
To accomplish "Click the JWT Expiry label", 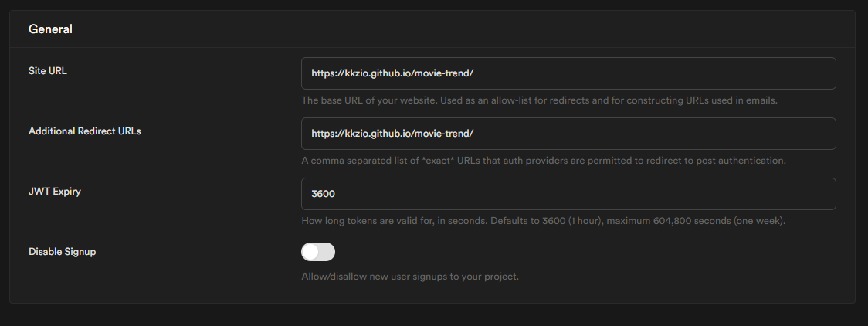I will pyautogui.click(x=55, y=191).
